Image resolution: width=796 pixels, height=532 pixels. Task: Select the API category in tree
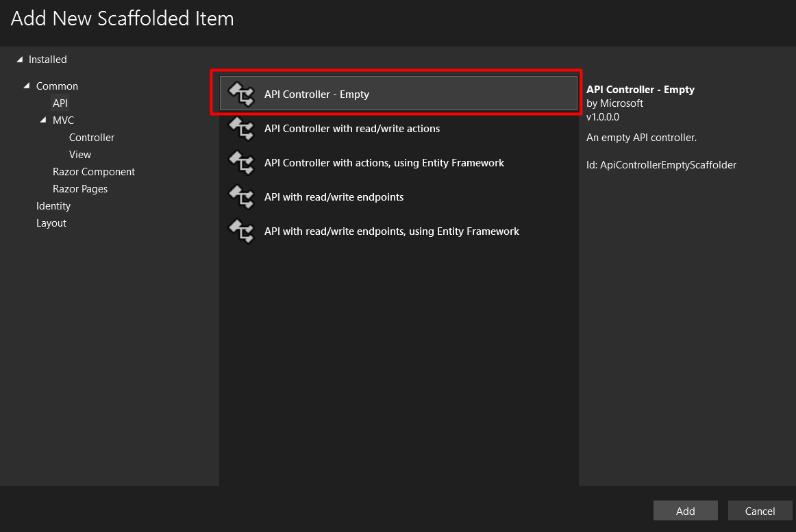(x=60, y=103)
